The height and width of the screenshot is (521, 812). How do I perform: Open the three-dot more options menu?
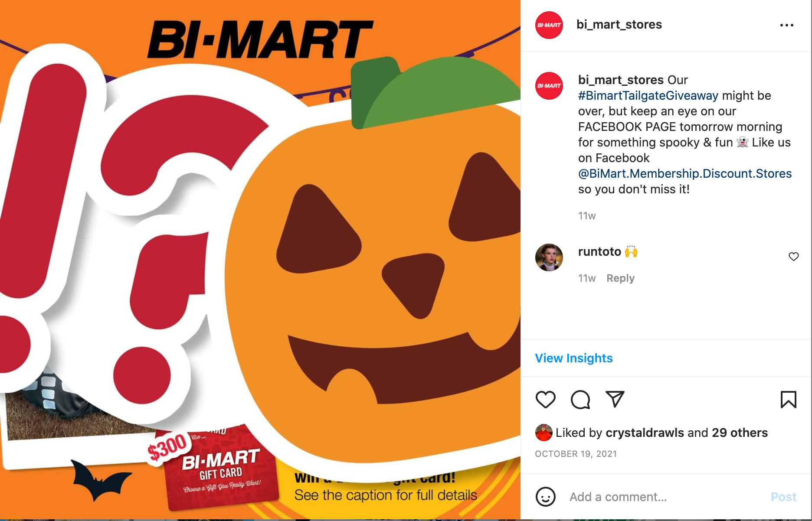(x=786, y=25)
